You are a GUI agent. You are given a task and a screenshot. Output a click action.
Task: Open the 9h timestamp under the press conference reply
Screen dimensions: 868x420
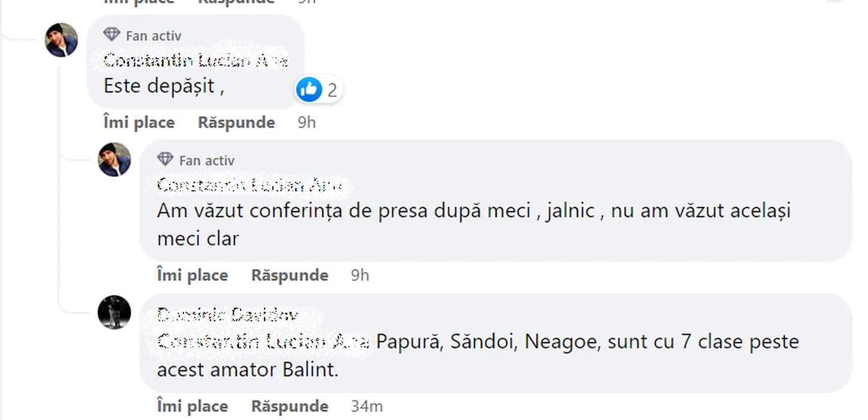360,275
